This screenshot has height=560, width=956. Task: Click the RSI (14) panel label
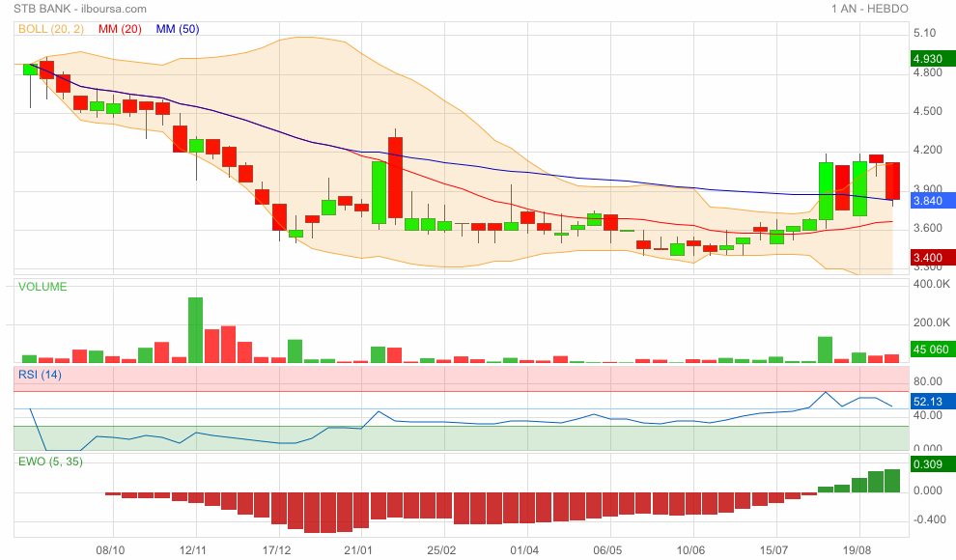(40, 375)
